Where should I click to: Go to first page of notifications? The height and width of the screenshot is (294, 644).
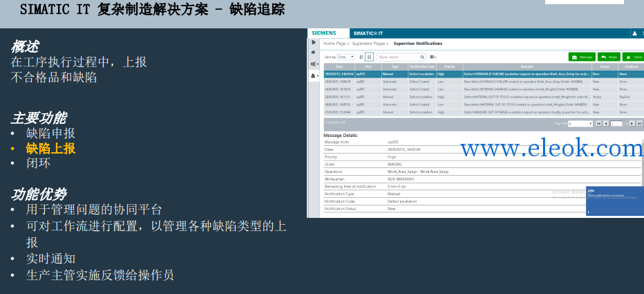(598, 123)
